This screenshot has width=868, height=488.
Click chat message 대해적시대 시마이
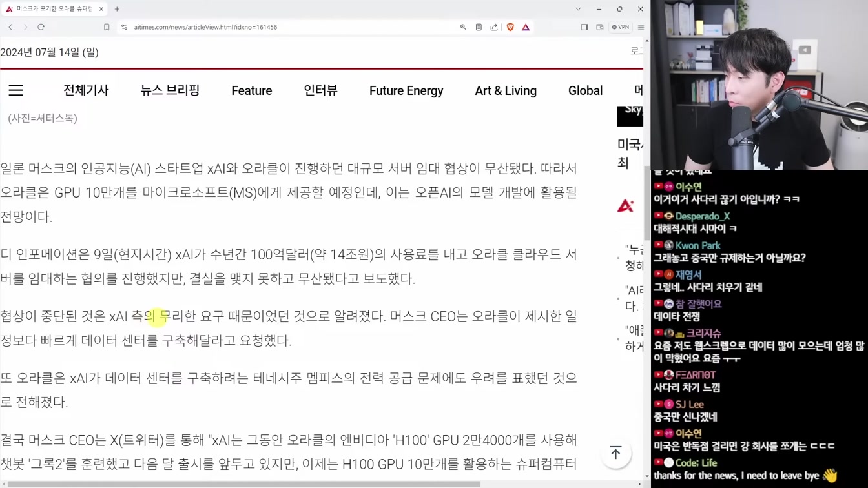tap(695, 229)
